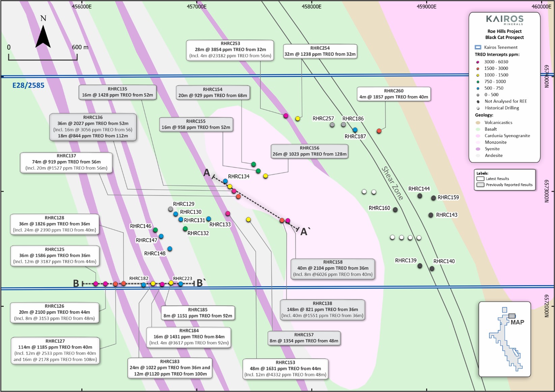Click the black marker beside RHRC143
The height and width of the screenshot is (392, 555).
[431, 215]
